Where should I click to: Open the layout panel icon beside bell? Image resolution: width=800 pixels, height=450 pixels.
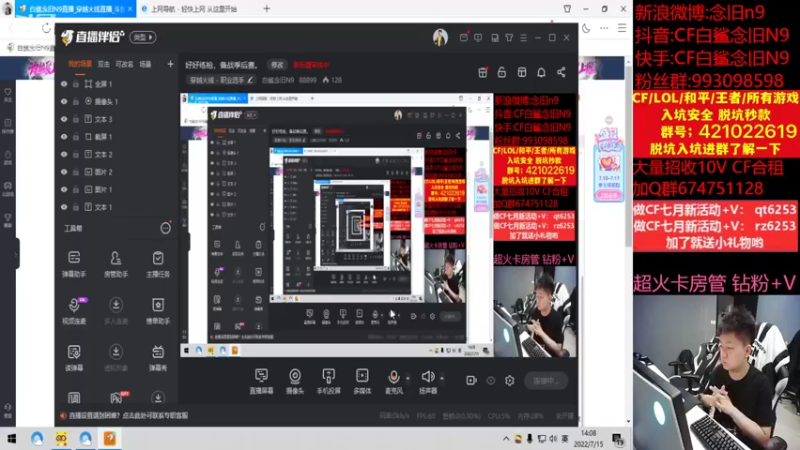coord(521,72)
